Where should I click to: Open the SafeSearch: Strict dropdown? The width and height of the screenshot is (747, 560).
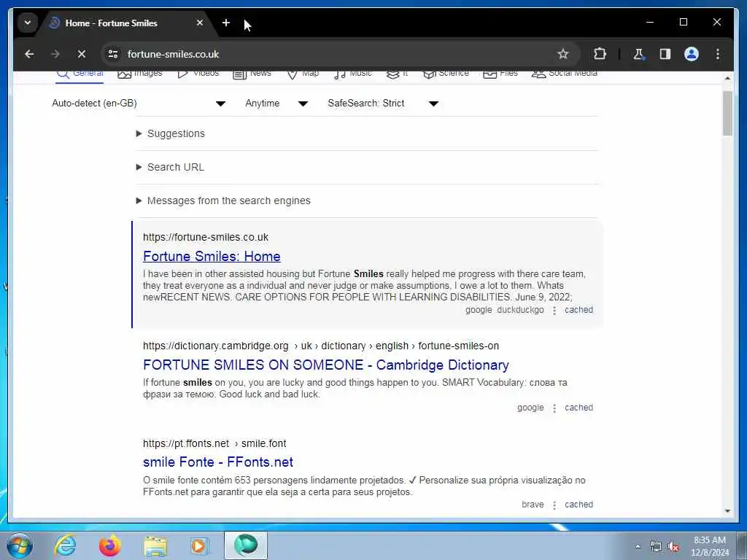383,104
